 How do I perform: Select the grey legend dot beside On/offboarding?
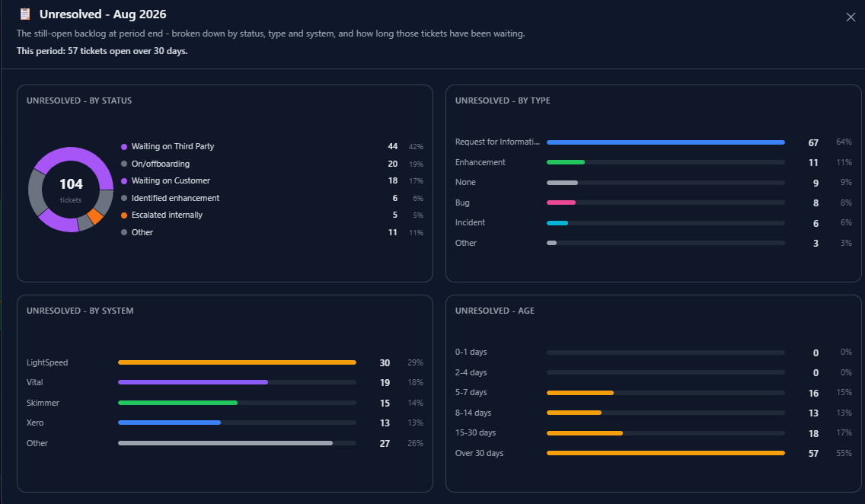124,164
